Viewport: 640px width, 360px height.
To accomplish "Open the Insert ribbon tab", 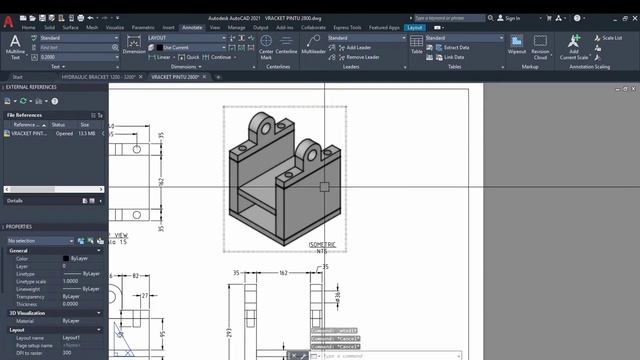I will pos(168,28).
